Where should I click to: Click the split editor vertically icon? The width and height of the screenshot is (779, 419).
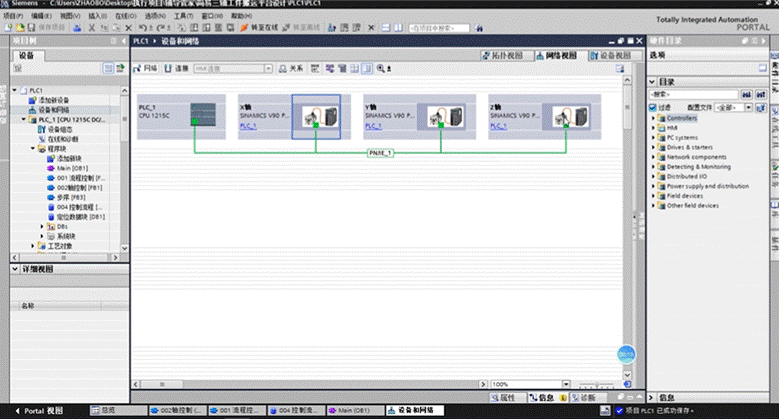click(398, 28)
